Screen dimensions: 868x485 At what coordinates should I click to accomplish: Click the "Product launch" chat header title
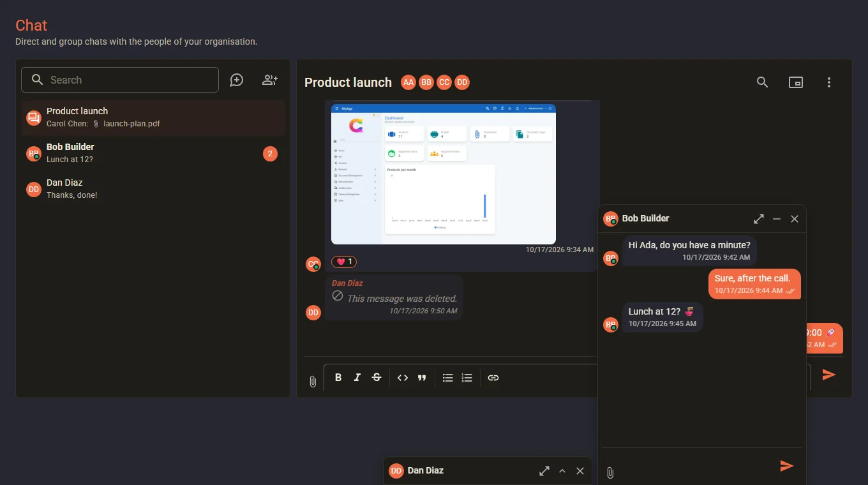point(348,82)
